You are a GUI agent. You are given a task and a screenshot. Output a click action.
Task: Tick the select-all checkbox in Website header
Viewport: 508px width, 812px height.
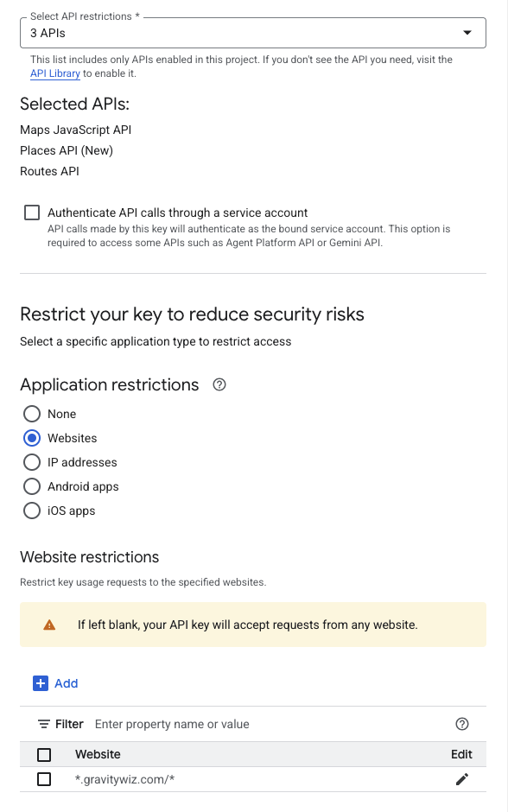(44, 754)
